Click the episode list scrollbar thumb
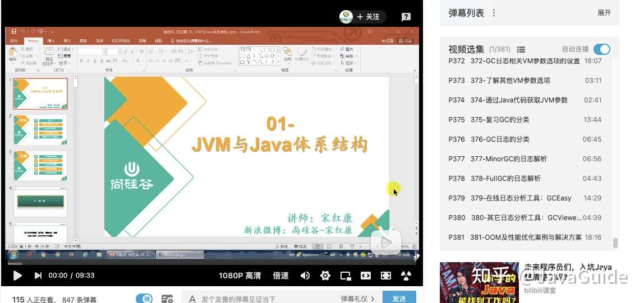Screen dimensions: 644x303 point(615,243)
